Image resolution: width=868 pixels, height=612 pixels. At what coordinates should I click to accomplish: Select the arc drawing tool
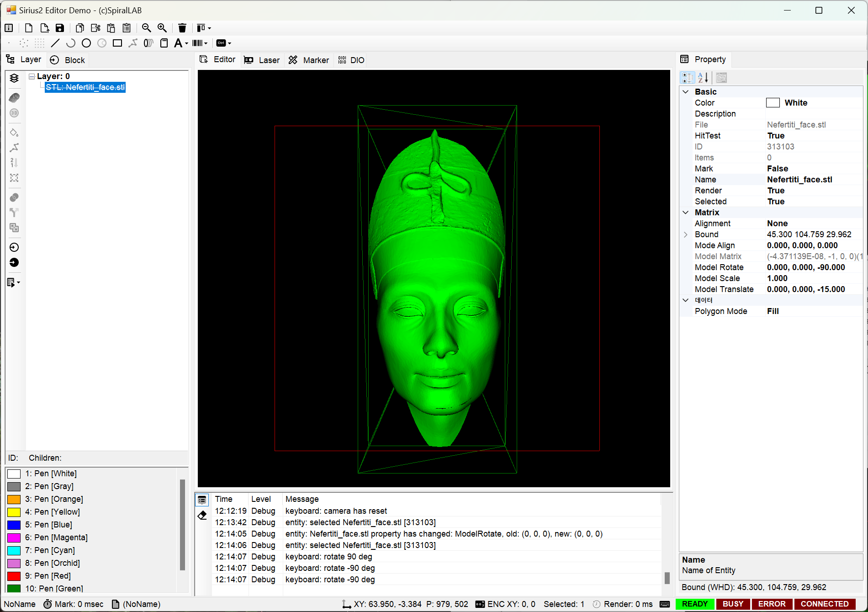click(x=71, y=43)
